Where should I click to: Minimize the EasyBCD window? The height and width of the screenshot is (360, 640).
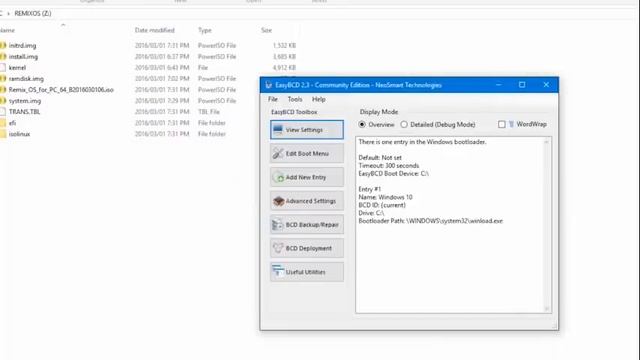(x=498, y=84)
